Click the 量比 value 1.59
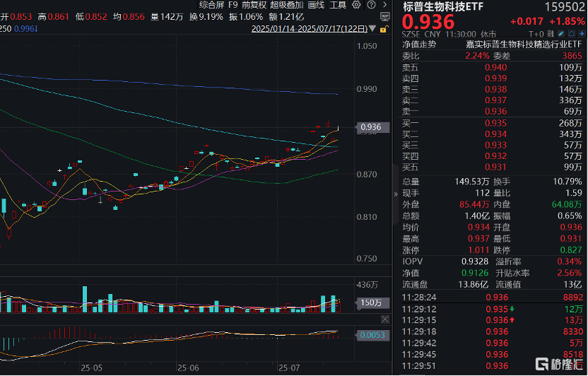The image size is (588, 376). (574, 193)
